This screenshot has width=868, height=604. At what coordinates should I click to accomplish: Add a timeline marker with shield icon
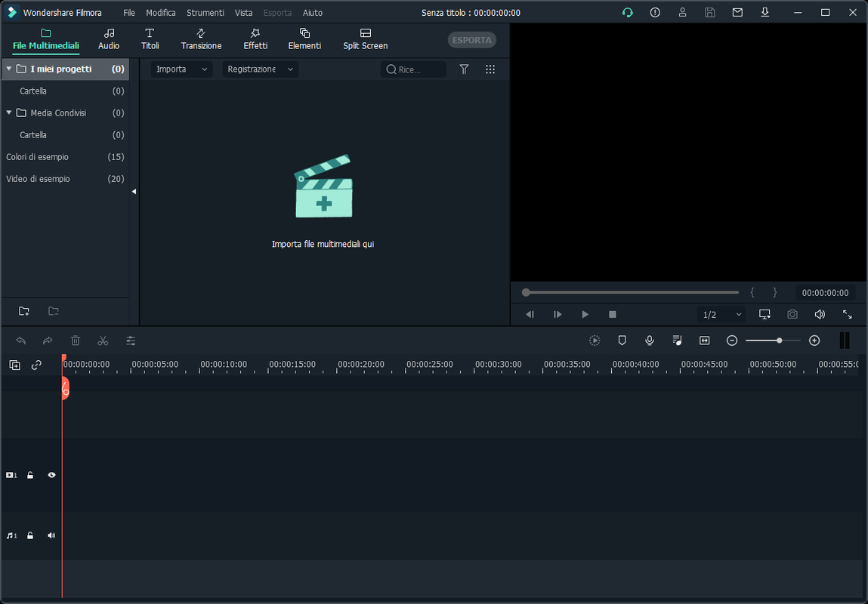pos(622,341)
